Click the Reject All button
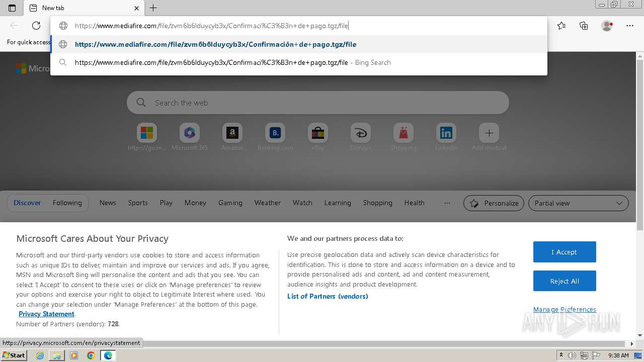Image resolution: width=644 pixels, height=362 pixels. point(565,281)
